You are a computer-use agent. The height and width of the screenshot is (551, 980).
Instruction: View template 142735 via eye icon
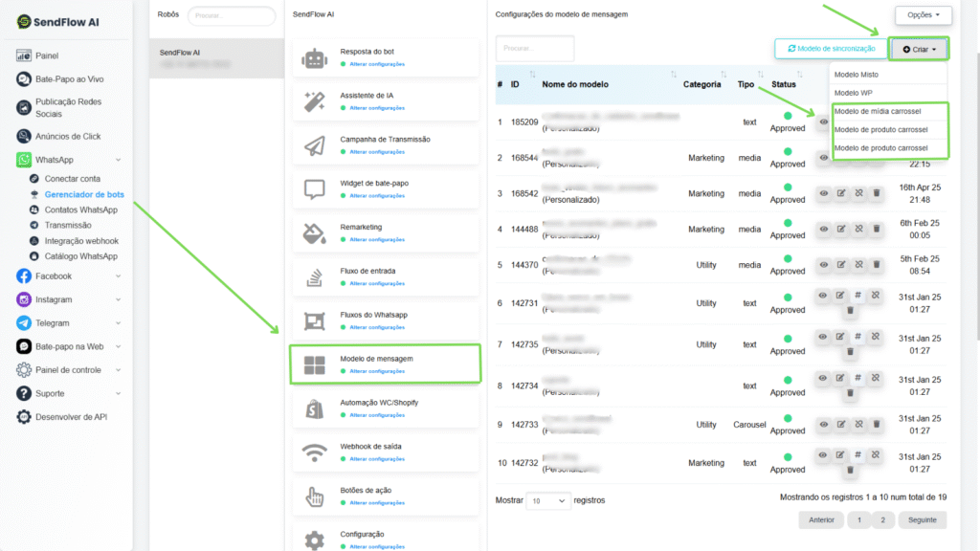pos(822,336)
